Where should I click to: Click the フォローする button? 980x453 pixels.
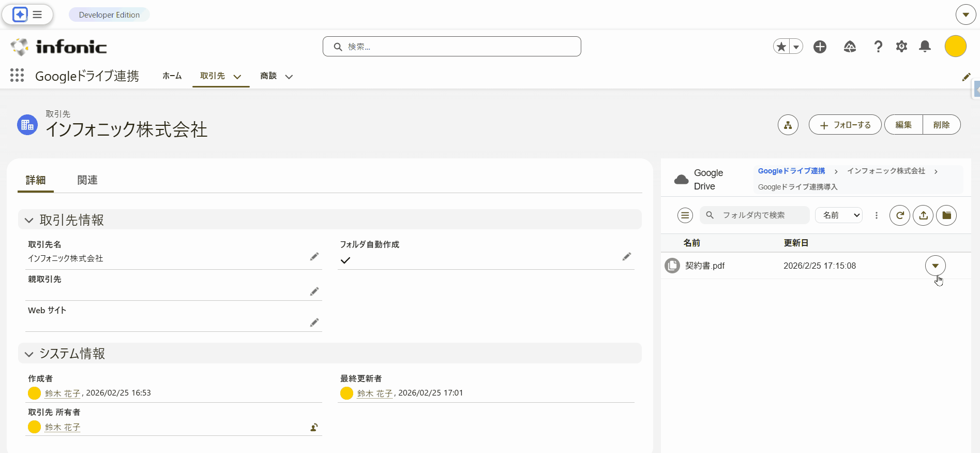tap(845, 125)
